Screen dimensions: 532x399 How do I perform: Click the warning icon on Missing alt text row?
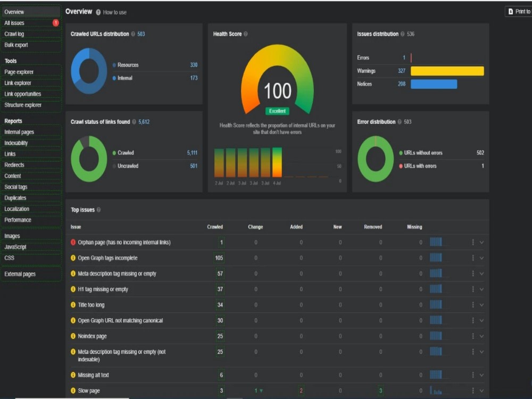(73, 375)
